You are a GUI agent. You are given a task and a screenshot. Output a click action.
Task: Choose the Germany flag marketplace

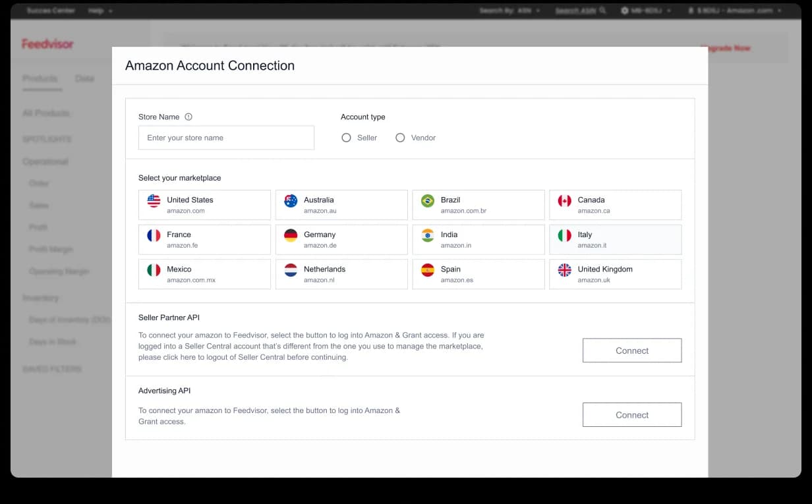[341, 240]
